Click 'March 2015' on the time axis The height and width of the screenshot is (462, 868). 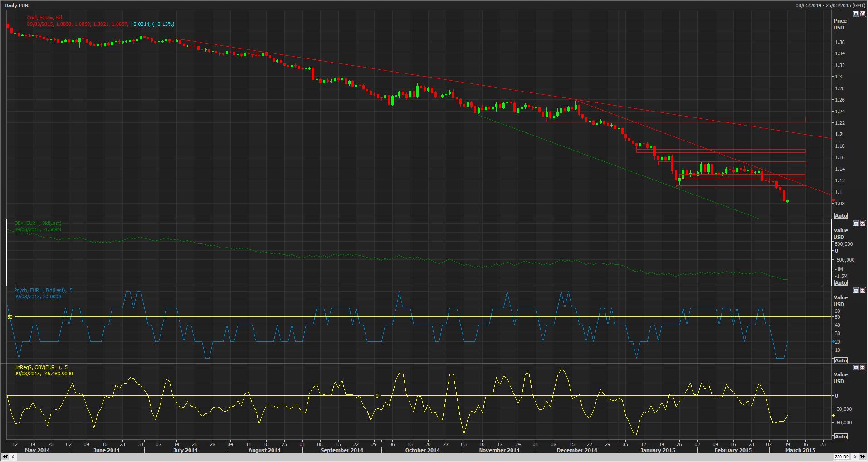pyautogui.click(x=800, y=450)
